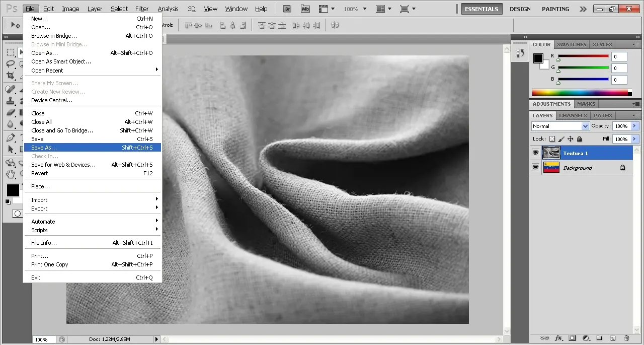Screen dimensions: 644x345
Task: Create new adjustment layer icon
Action: (x=586, y=338)
